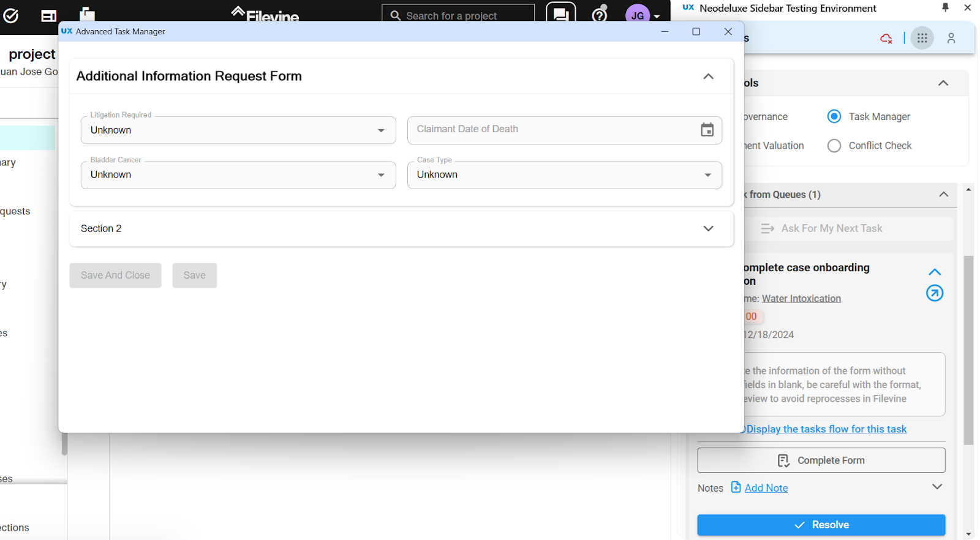Click the calendar icon in Claimant Date of Death
980x540 pixels.
pos(707,130)
